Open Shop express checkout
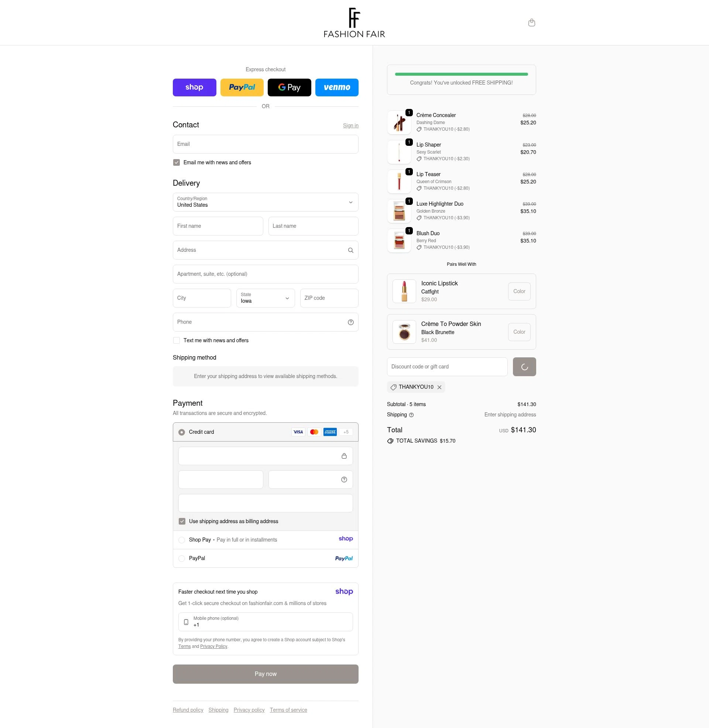Viewport: 709px width, 728px height. 194,87
